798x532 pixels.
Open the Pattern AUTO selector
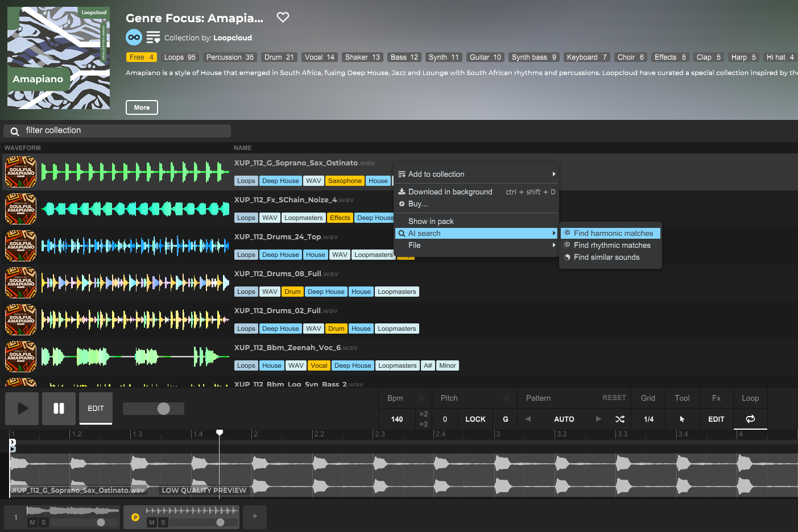(564, 419)
